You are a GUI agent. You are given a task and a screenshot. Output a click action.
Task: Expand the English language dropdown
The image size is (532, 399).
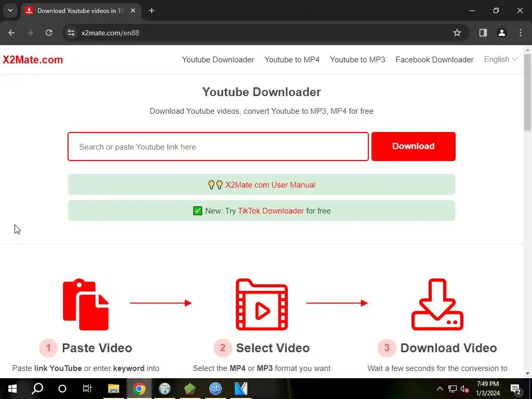[500, 59]
